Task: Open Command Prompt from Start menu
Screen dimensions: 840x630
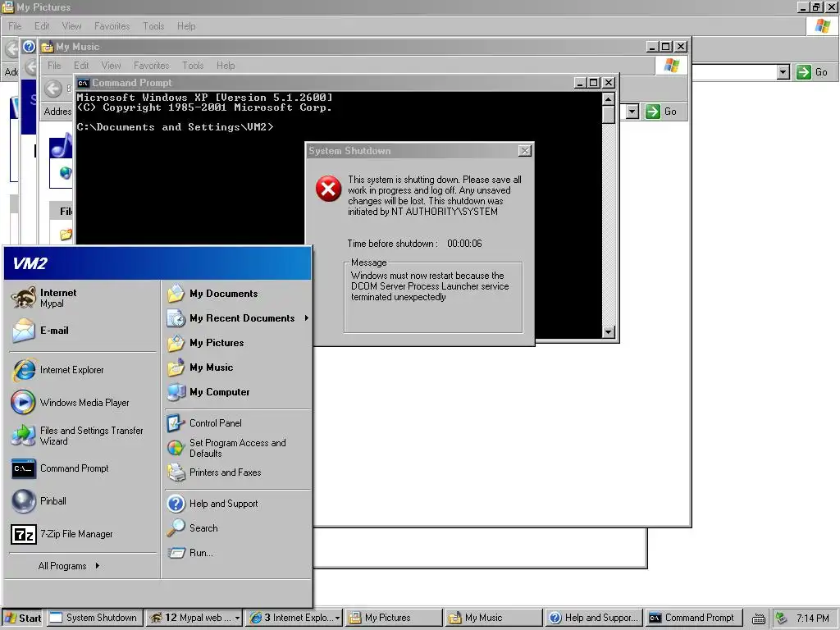Action: click(83, 468)
